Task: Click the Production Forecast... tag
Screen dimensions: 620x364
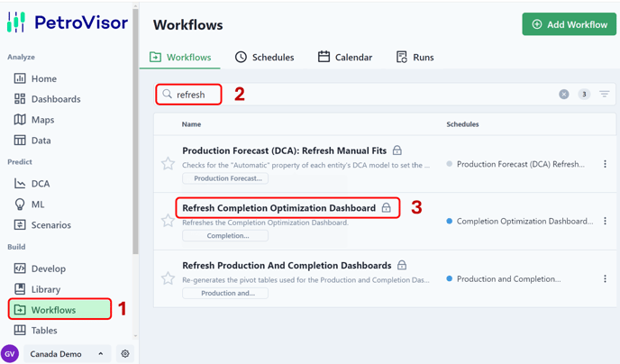Action: [x=225, y=178]
